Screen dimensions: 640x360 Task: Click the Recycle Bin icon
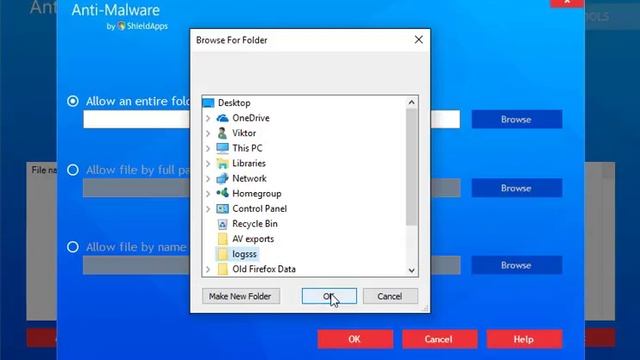[x=222, y=224]
